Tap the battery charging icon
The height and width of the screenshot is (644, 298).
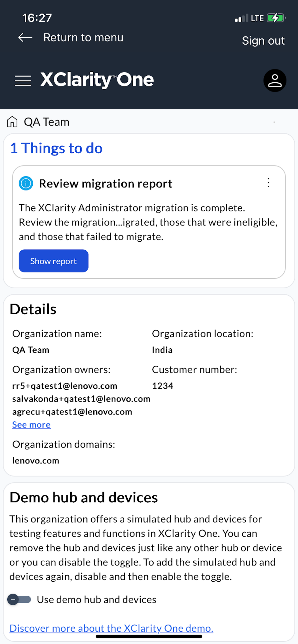(276, 18)
